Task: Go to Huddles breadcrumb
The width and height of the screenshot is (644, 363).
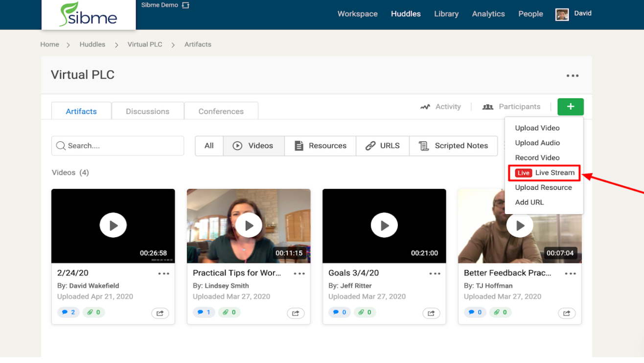Action: coord(92,45)
